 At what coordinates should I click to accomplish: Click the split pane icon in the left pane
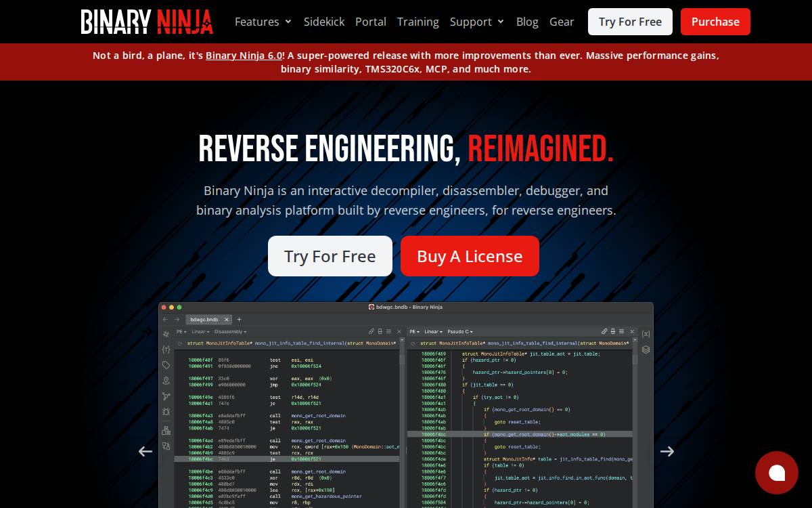pos(380,332)
